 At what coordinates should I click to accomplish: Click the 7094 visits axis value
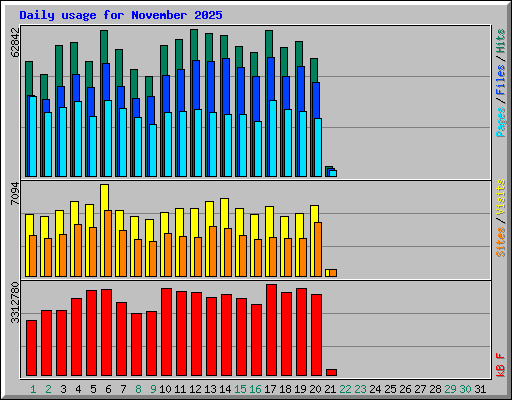point(15,193)
